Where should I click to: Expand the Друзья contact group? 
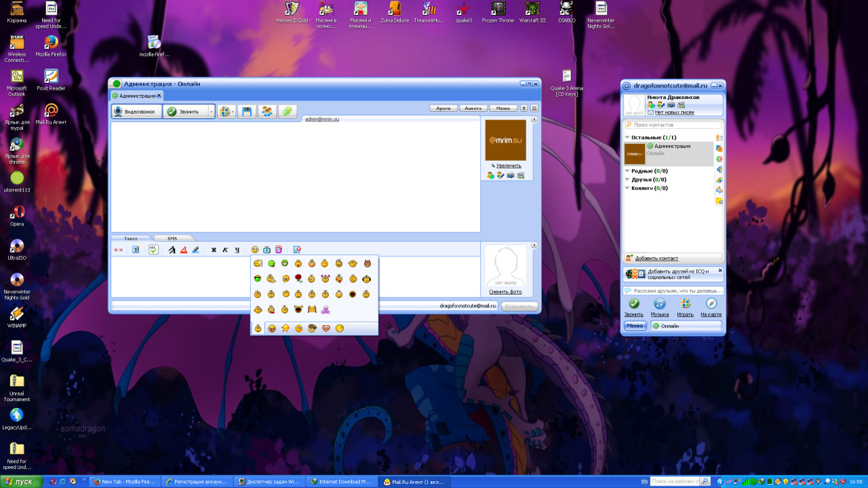tap(627, 180)
